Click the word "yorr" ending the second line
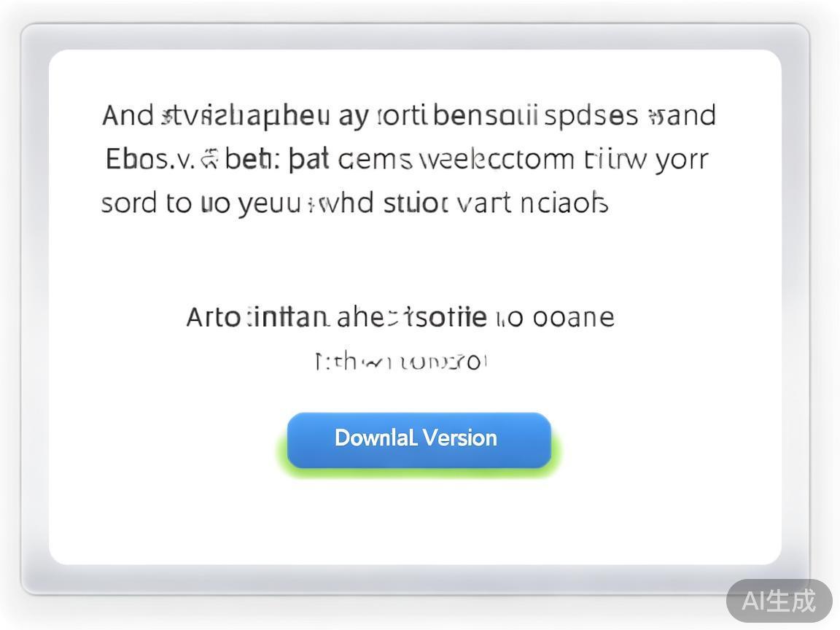The image size is (840, 630). pos(681,160)
